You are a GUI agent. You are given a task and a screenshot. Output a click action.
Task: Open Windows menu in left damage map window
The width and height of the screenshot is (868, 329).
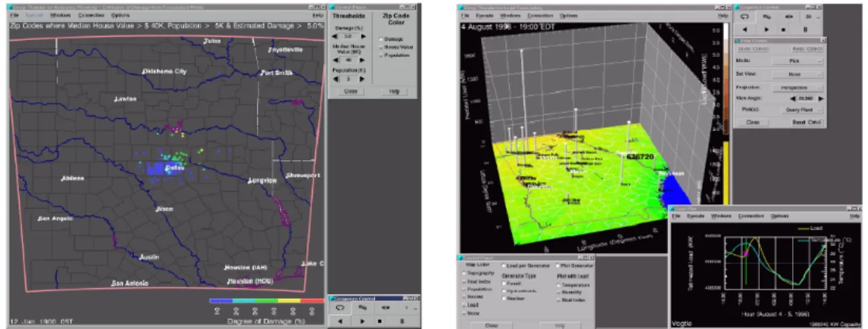click(x=60, y=15)
